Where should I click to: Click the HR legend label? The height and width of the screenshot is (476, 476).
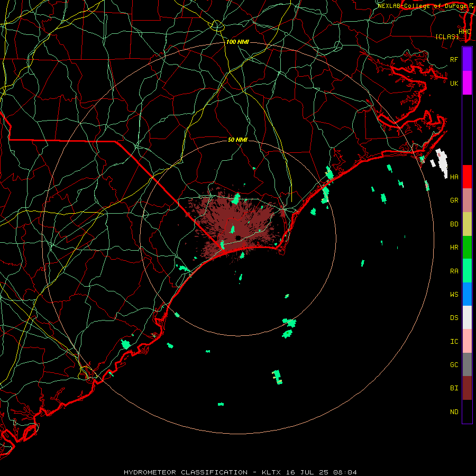tap(454, 248)
